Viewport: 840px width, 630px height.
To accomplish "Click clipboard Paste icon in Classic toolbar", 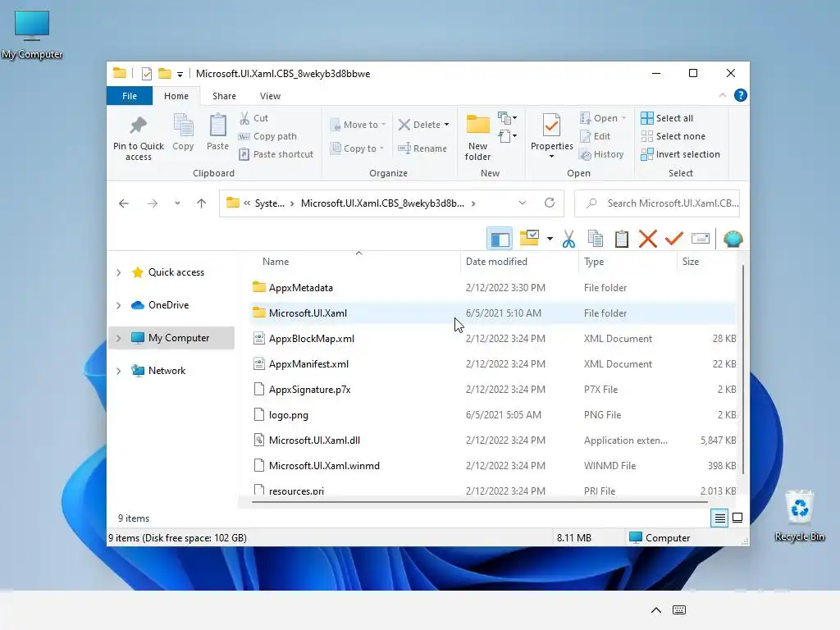I will pos(622,239).
